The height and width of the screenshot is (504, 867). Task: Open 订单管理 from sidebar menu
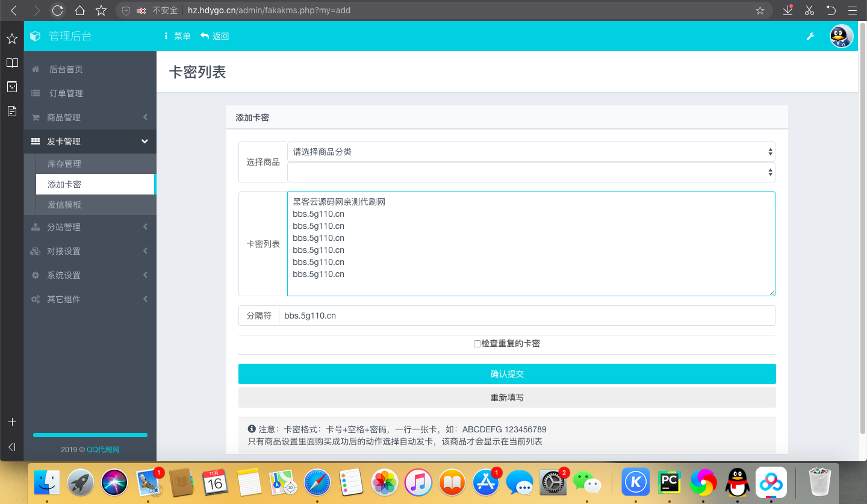point(66,93)
